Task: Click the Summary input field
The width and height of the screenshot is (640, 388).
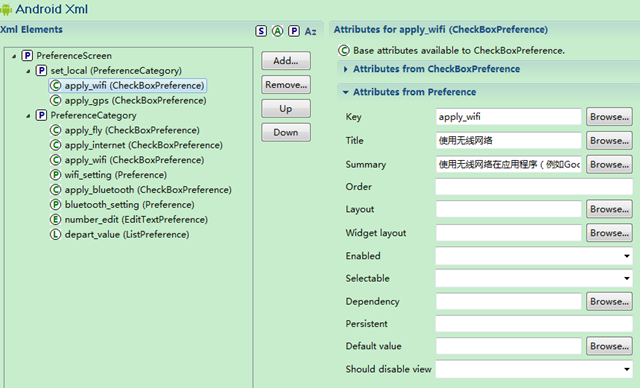Action: (509, 164)
